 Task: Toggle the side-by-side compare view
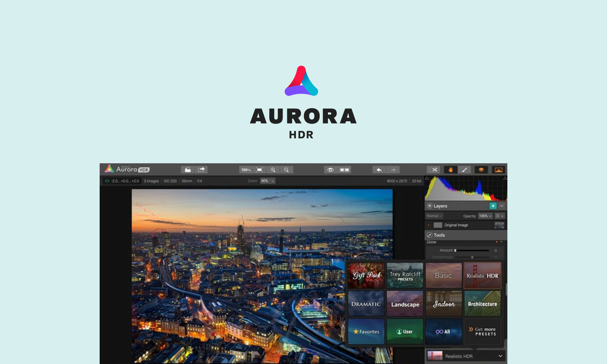tap(344, 170)
